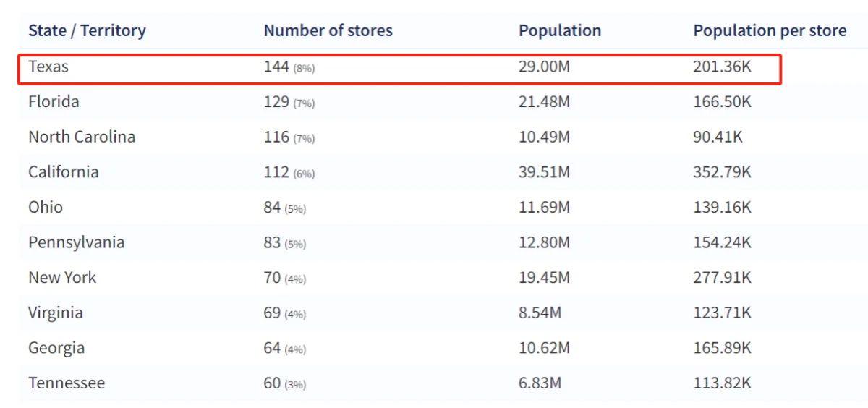Click New York's 277.91K per-store value
The height and width of the screenshot is (408, 868).
(722, 278)
